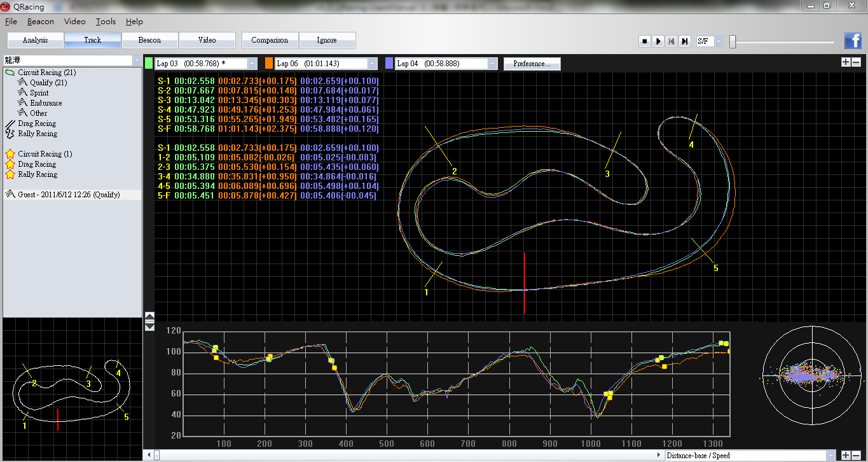Click the red start/finish line on the large track map

[x=525, y=283]
